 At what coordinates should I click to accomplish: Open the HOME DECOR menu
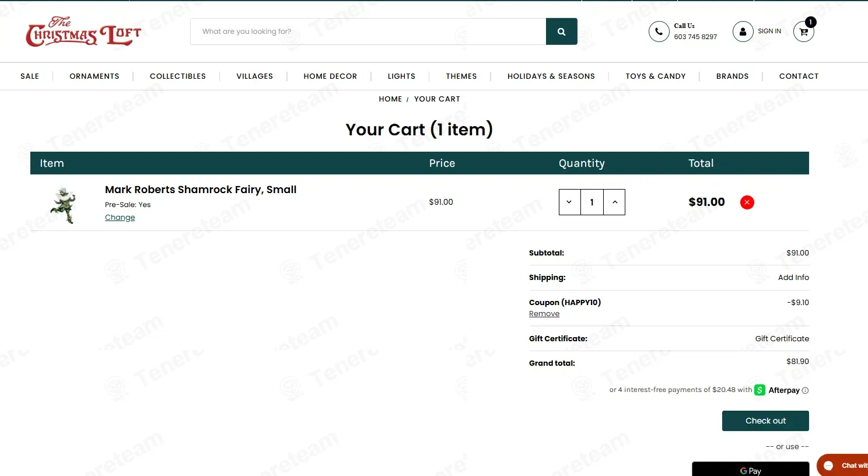coord(330,76)
